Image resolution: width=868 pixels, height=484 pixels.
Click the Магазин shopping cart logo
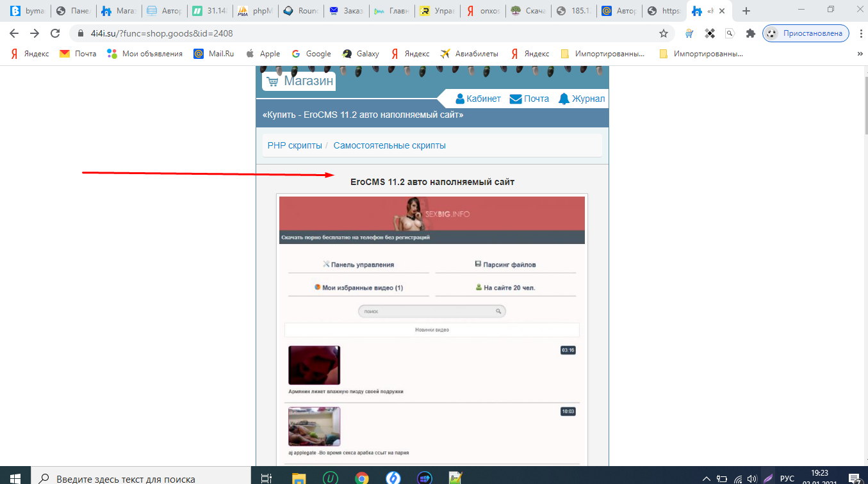pos(299,81)
